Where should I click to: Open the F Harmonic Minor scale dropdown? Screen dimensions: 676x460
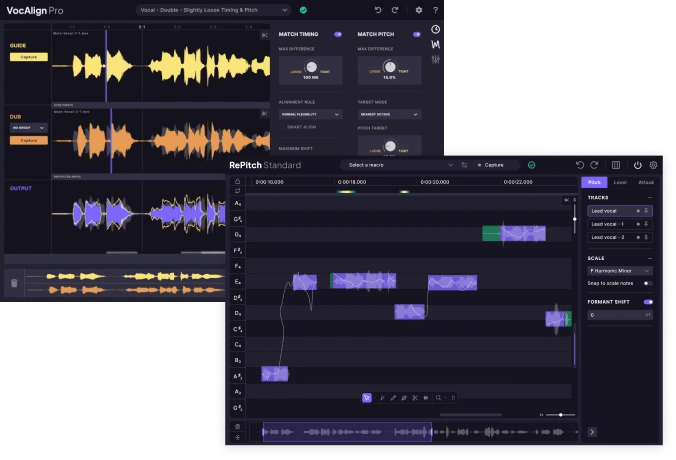pyautogui.click(x=620, y=271)
